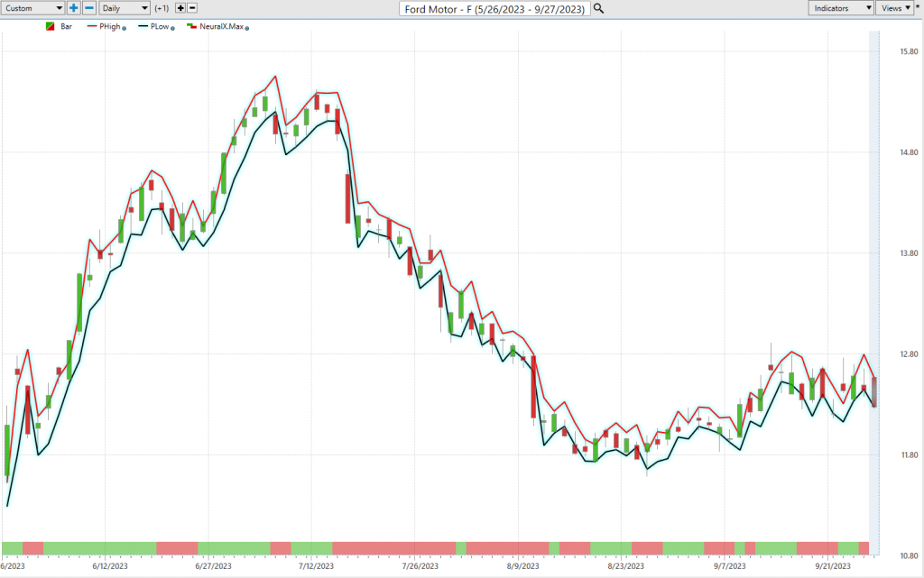The height and width of the screenshot is (578, 924).
Task: Click the black plus forecast button
Action: pos(180,8)
